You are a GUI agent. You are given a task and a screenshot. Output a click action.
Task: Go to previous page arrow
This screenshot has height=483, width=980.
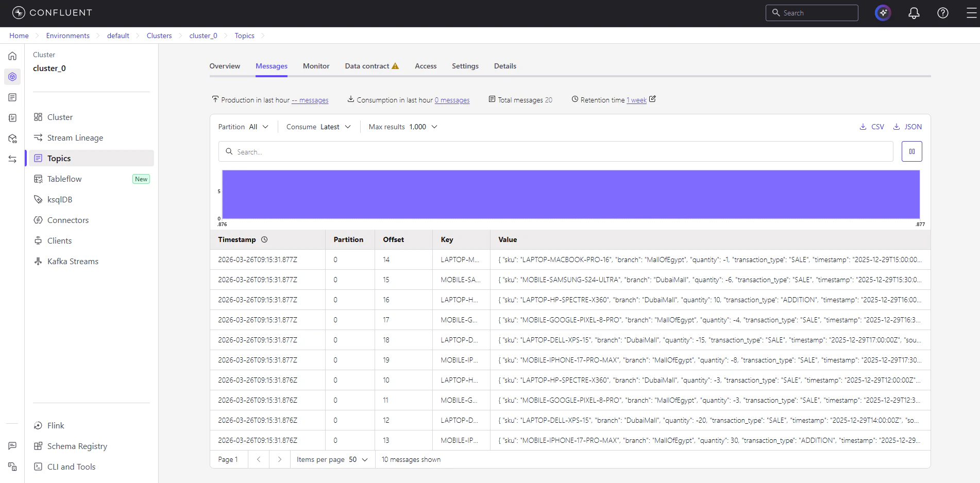[259, 459]
